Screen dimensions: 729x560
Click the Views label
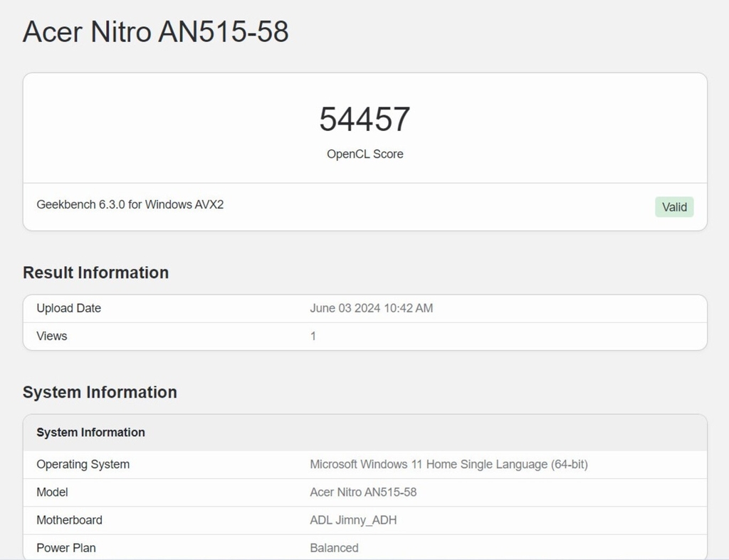51,336
